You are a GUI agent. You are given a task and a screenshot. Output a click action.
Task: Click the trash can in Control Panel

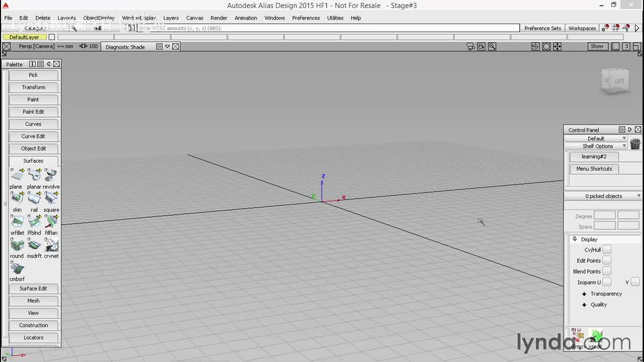click(635, 143)
